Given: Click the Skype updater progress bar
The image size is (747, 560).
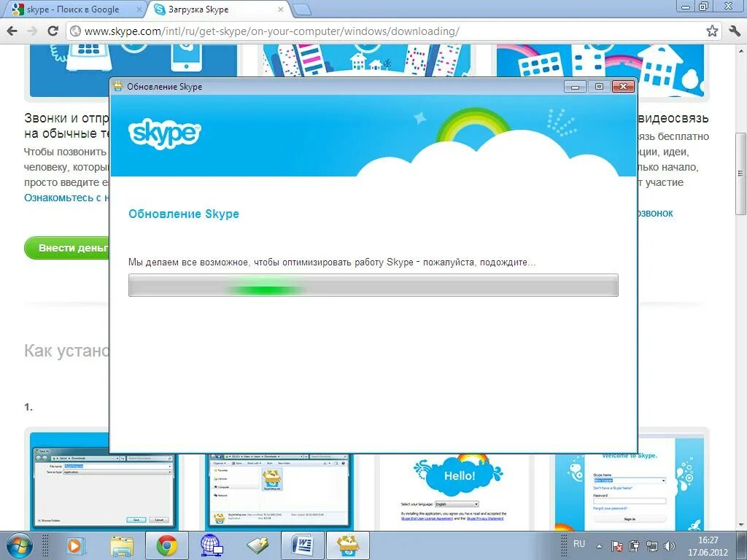Looking at the screenshot, I should 373,285.
